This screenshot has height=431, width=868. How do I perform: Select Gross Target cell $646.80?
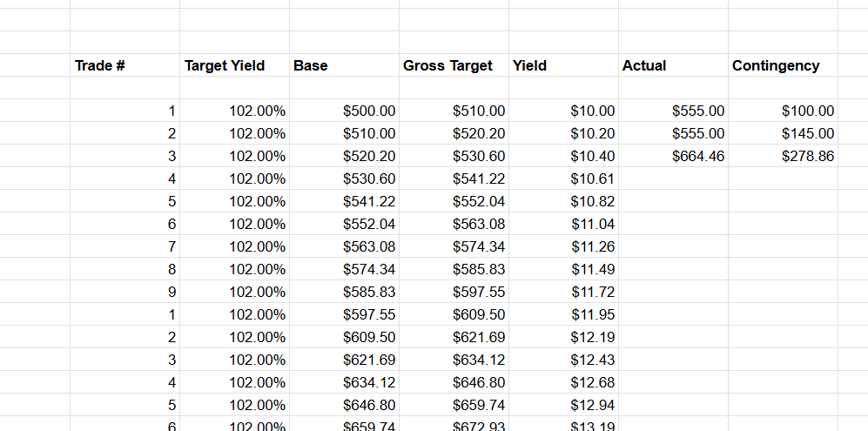click(454, 382)
